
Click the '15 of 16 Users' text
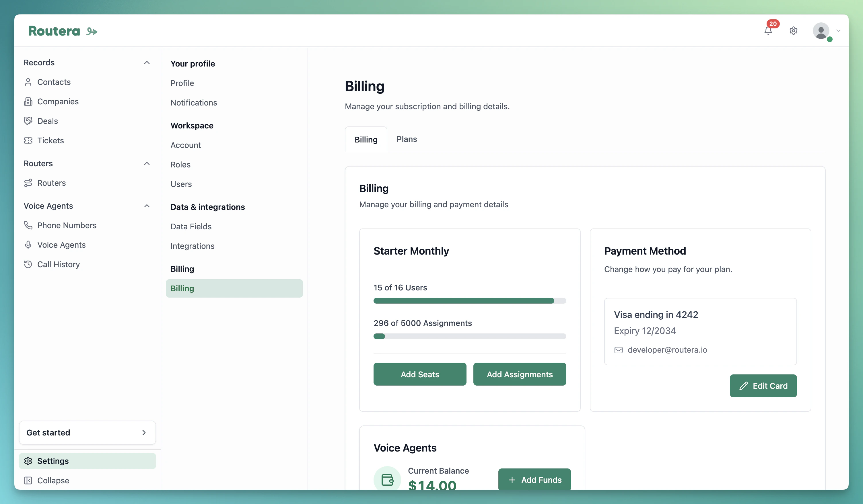click(x=400, y=288)
